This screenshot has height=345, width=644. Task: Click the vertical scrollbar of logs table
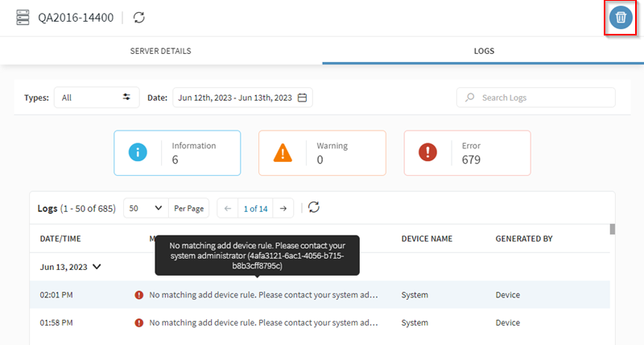pyautogui.click(x=612, y=229)
